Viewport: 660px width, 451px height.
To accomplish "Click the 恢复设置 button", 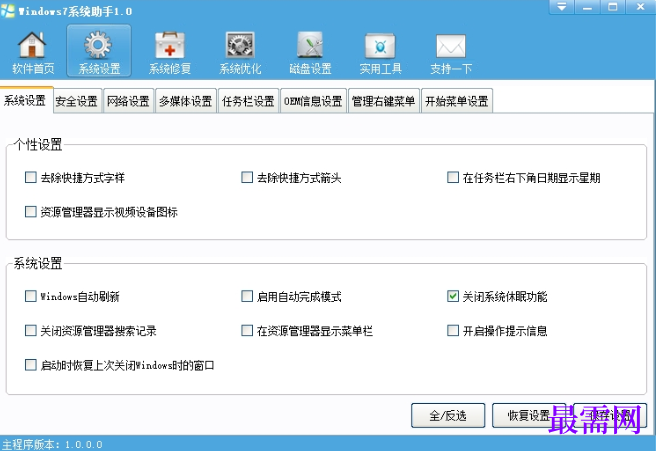I will 529,416.
